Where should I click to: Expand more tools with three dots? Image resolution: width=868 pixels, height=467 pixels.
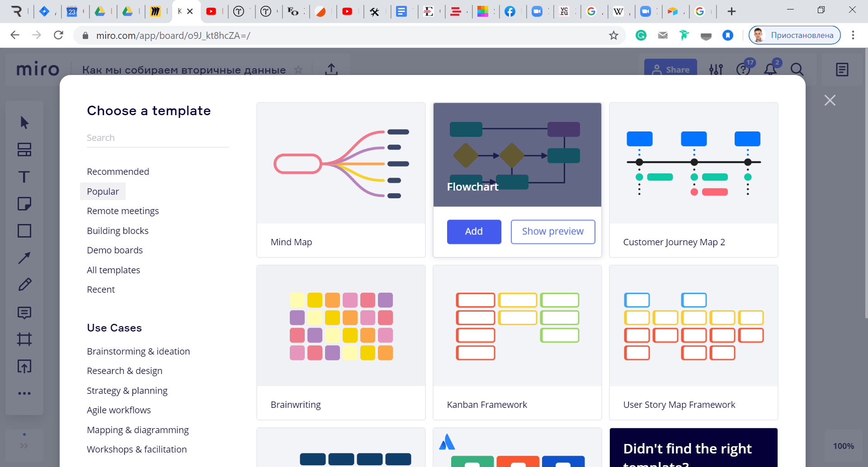24,393
